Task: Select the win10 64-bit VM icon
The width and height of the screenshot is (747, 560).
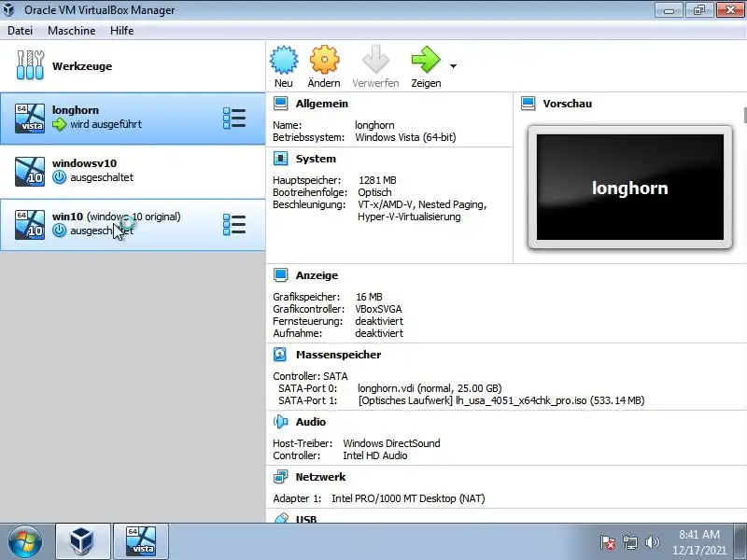Action: 30,224
